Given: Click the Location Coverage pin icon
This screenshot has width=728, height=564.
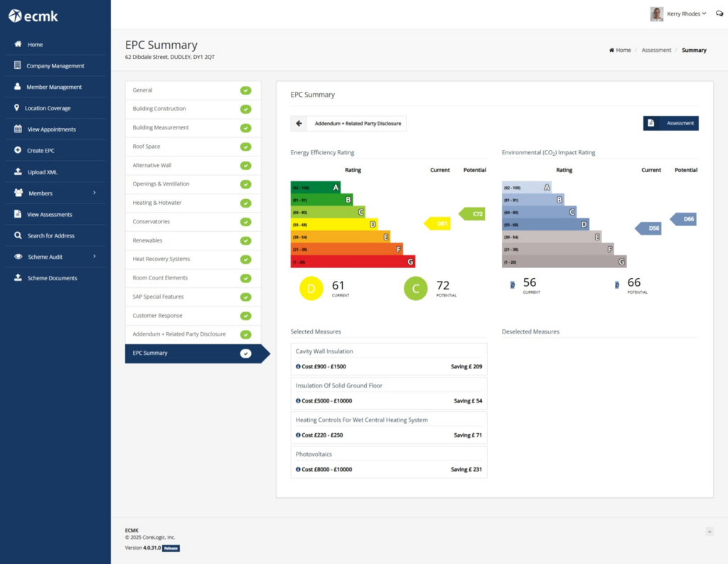Looking at the screenshot, I should click(17, 108).
